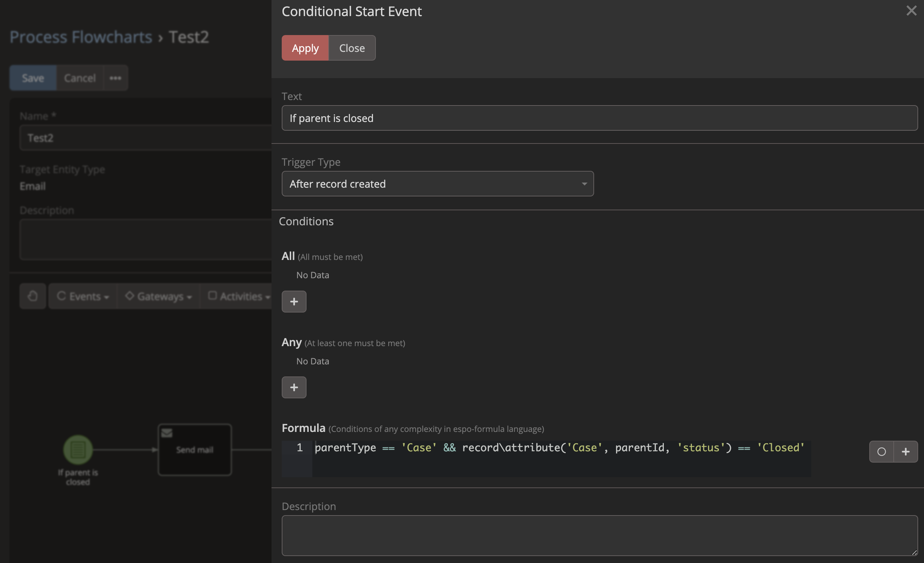Select the Send mail task node
This screenshot has width=924, height=563.
pyautogui.click(x=195, y=450)
